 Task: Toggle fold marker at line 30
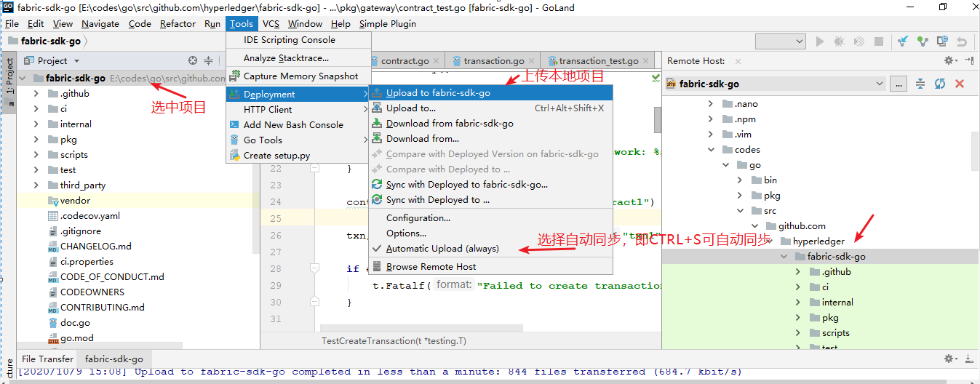pyautogui.click(x=315, y=302)
